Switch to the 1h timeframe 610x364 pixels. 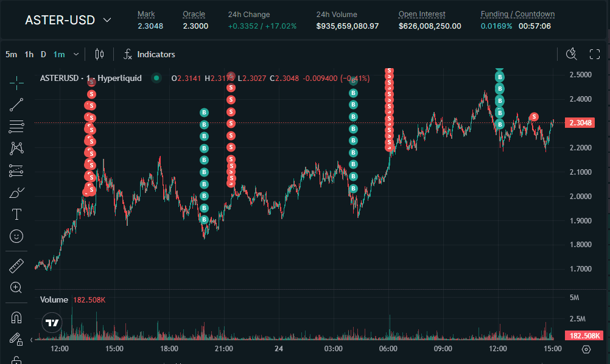[x=29, y=54]
